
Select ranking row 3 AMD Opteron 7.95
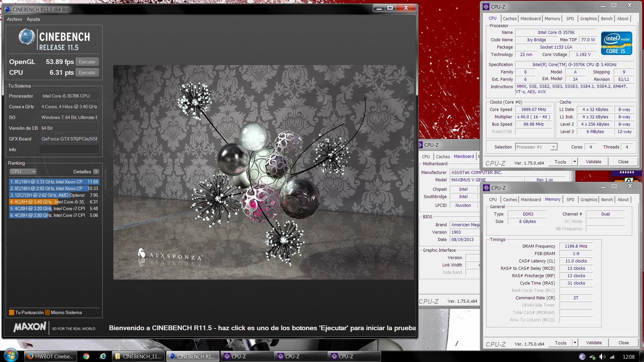coord(54,195)
